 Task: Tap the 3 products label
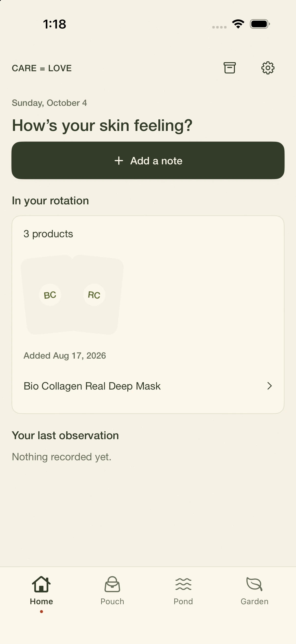click(48, 234)
